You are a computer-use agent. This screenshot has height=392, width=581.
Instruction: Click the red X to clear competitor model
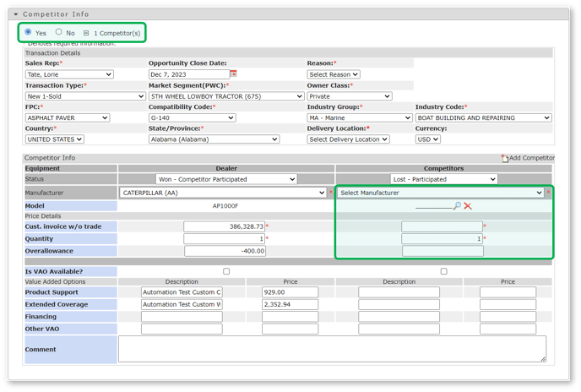pos(467,206)
